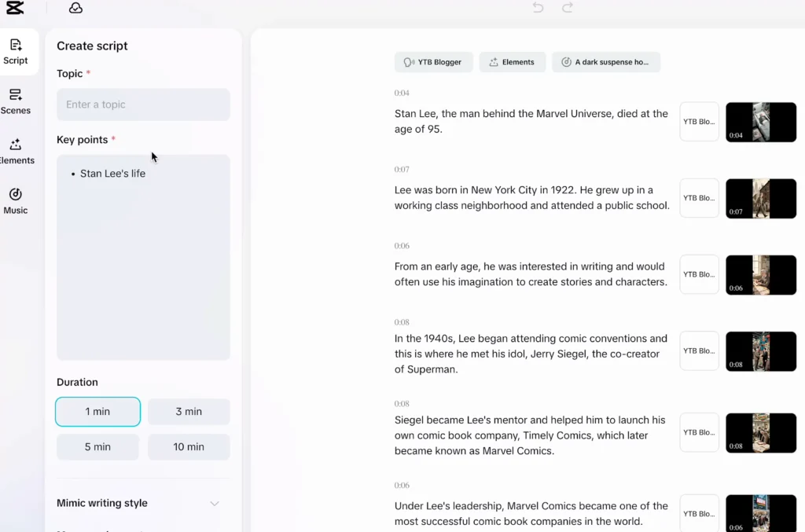Image resolution: width=805 pixels, height=532 pixels.
Task: Choose the 10 min duration option
Action: pyautogui.click(x=189, y=447)
